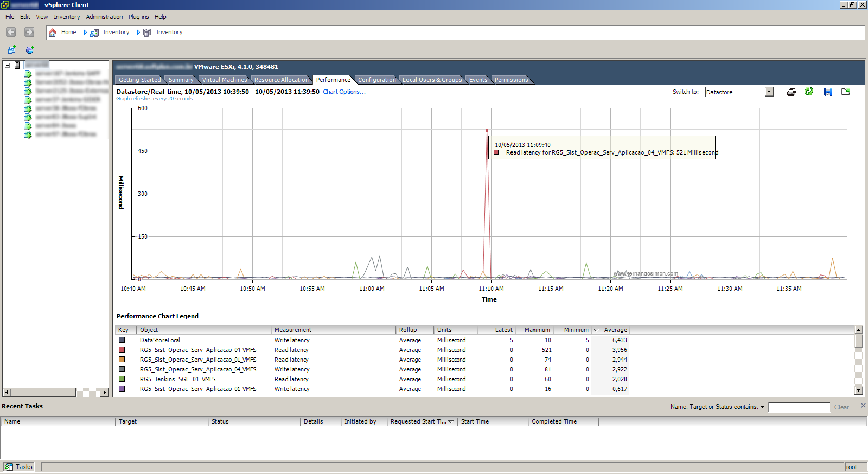The height and width of the screenshot is (474, 868).
Task: Switch to the Permissions tab
Action: [x=511, y=80]
